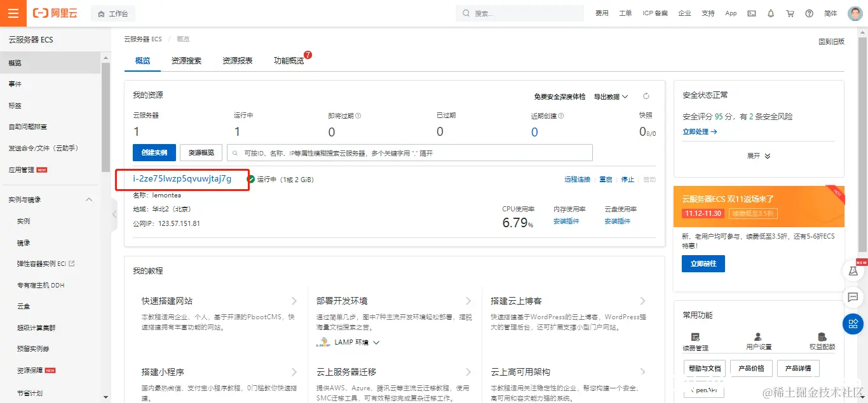Click 停止 for the instance
Viewport: 868px width, 403px height.
click(627, 180)
